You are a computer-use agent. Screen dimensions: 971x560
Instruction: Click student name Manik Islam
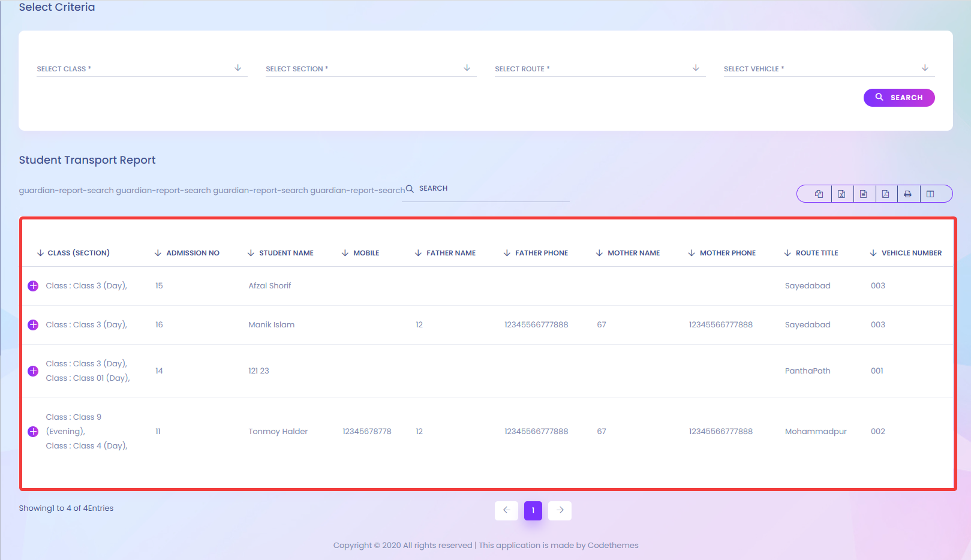coord(272,325)
